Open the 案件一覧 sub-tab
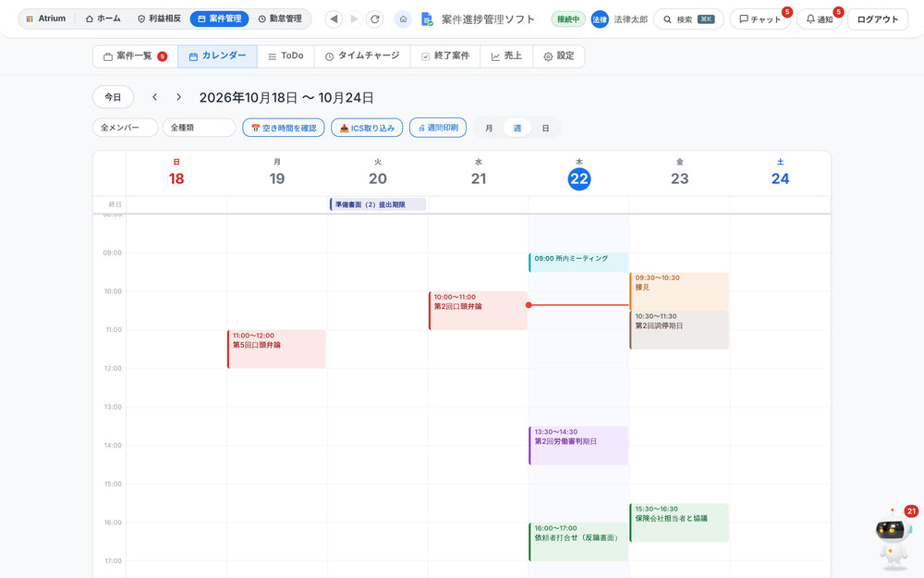 [x=136, y=56]
